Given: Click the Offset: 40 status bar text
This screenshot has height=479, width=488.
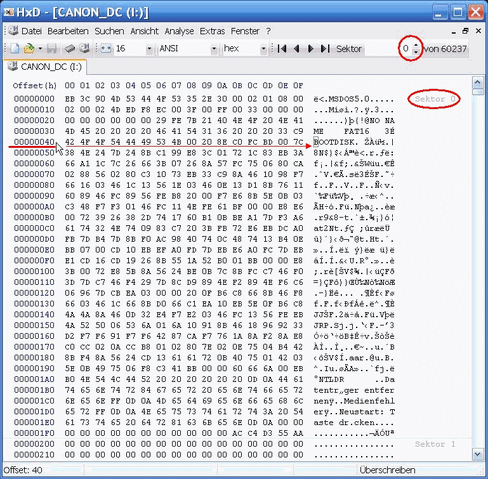Looking at the screenshot, I should click(23, 470).
